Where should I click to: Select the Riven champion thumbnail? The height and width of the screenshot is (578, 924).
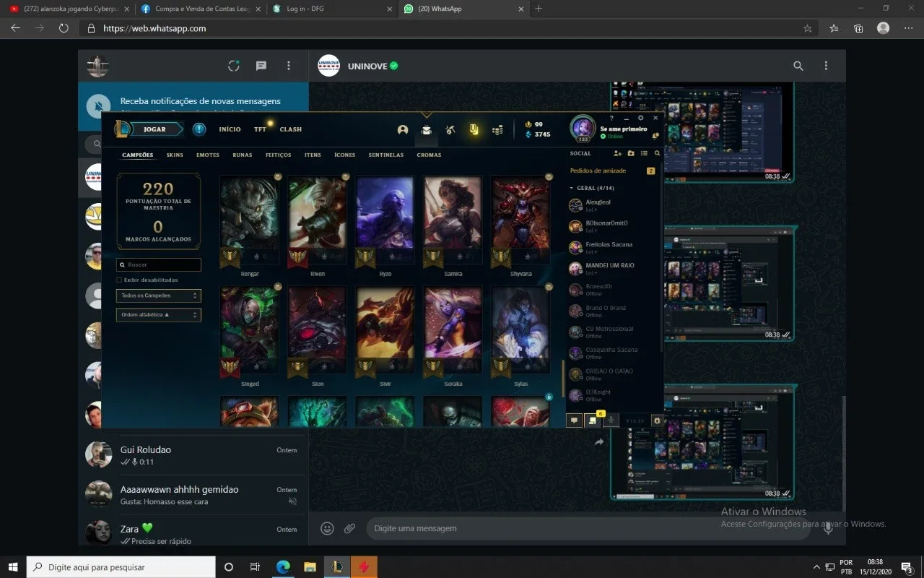(317, 222)
